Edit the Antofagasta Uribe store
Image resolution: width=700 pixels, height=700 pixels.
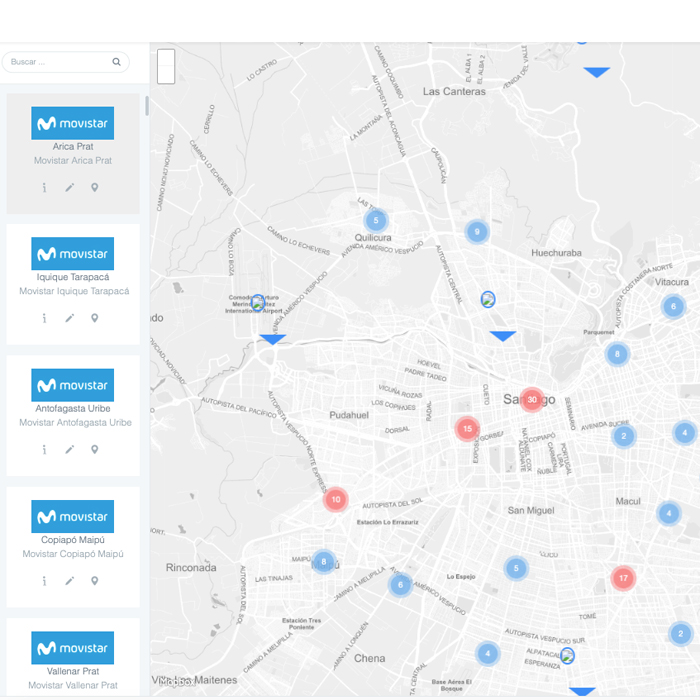70,450
